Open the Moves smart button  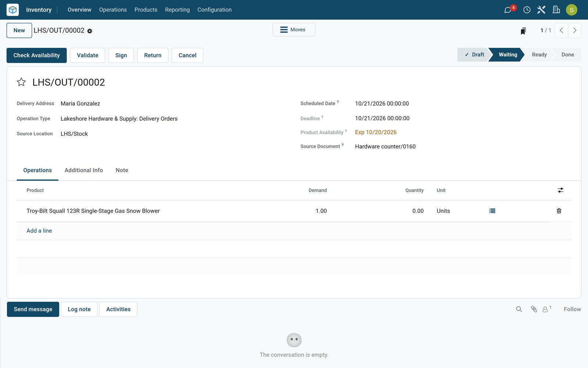pyautogui.click(x=294, y=30)
